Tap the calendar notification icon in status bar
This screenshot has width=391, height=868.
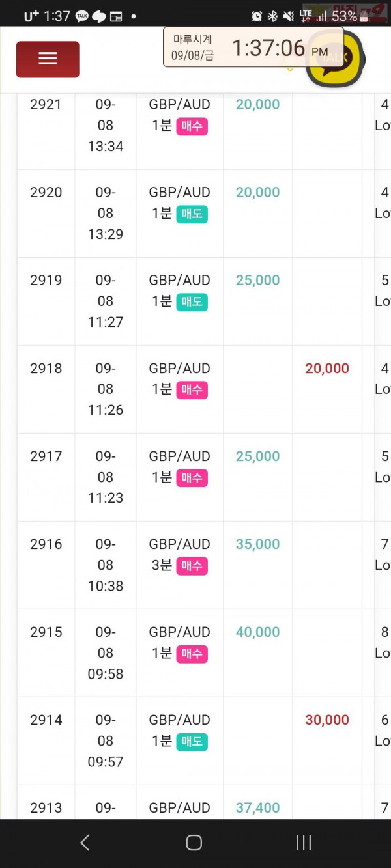116,17
